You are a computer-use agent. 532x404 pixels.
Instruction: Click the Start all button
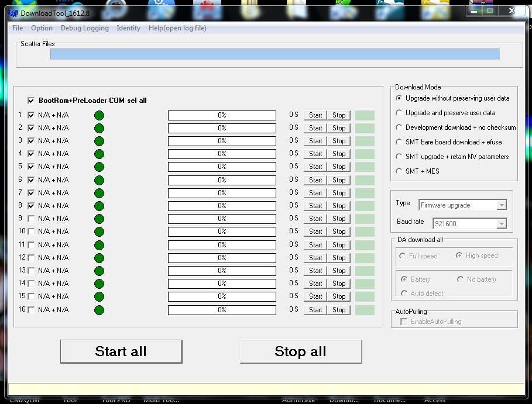point(121,351)
